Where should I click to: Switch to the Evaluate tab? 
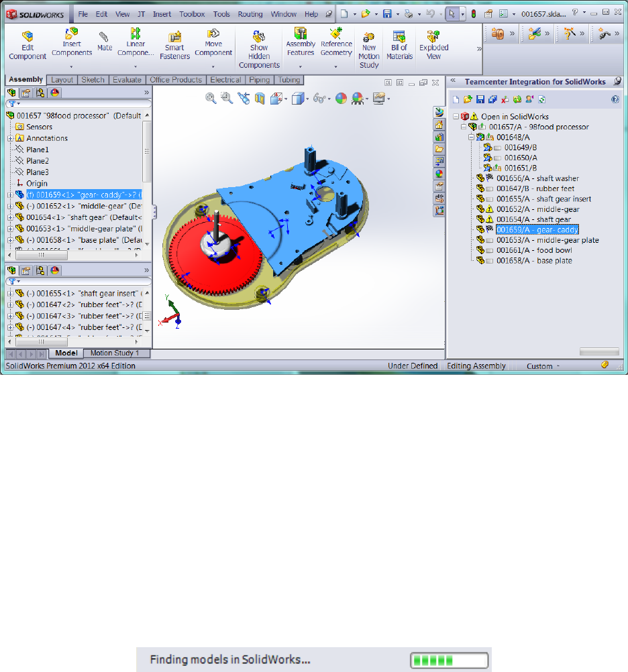[x=127, y=80]
